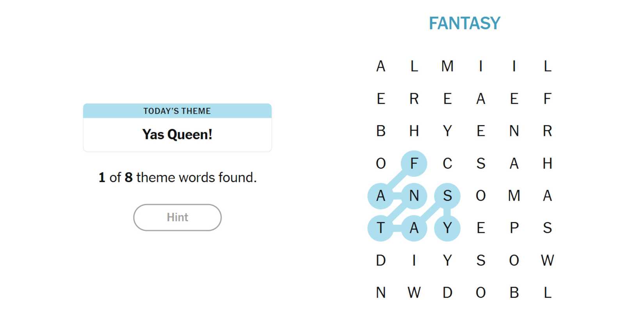Tap letter B between O and L
The height and width of the screenshot is (322, 644).
pos(514,293)
